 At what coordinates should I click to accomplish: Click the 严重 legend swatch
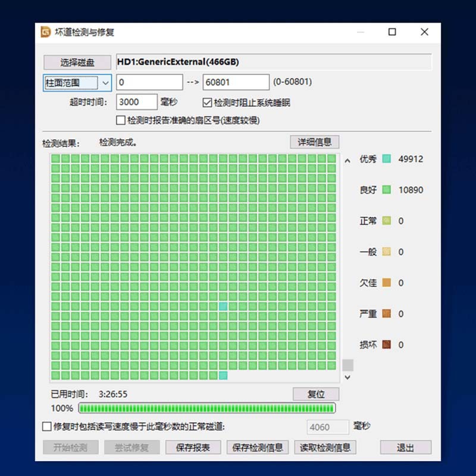pyautogui.click(x=387, y=314)
